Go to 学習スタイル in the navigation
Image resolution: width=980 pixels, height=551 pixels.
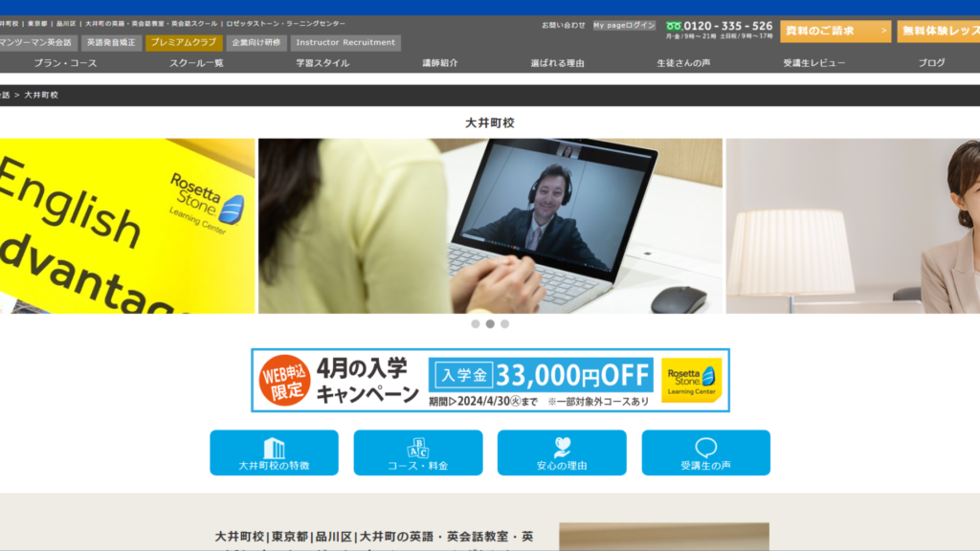click(323, 63)
